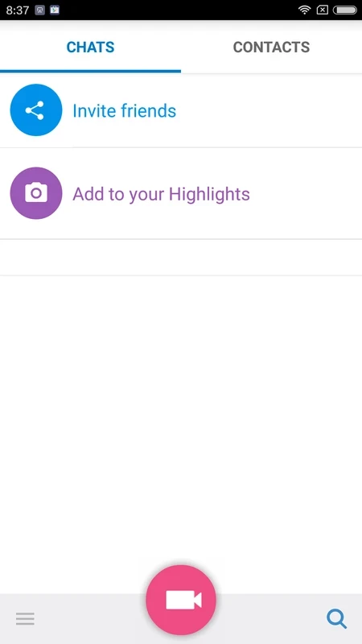Image resolution: width=362 pixels, height=644 pixels.
Task: Tap the first gray notification icon in status bar
Action: click(39, 10)
